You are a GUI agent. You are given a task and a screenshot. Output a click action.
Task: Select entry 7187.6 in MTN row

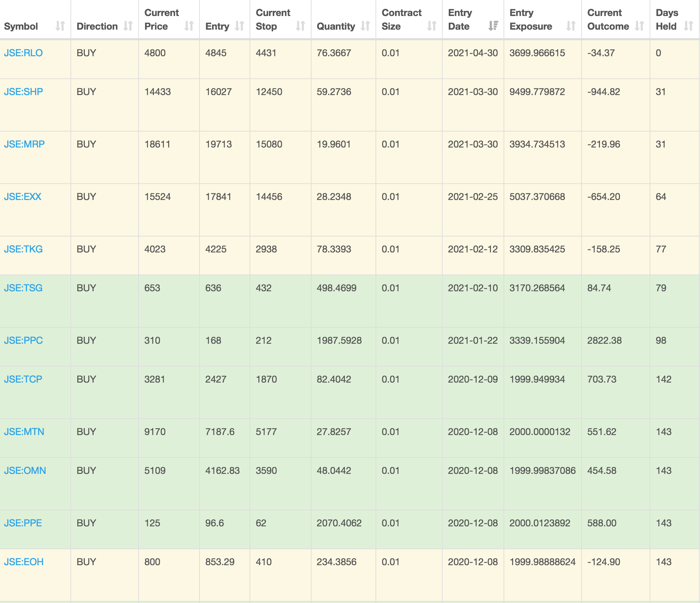[220, 432]
